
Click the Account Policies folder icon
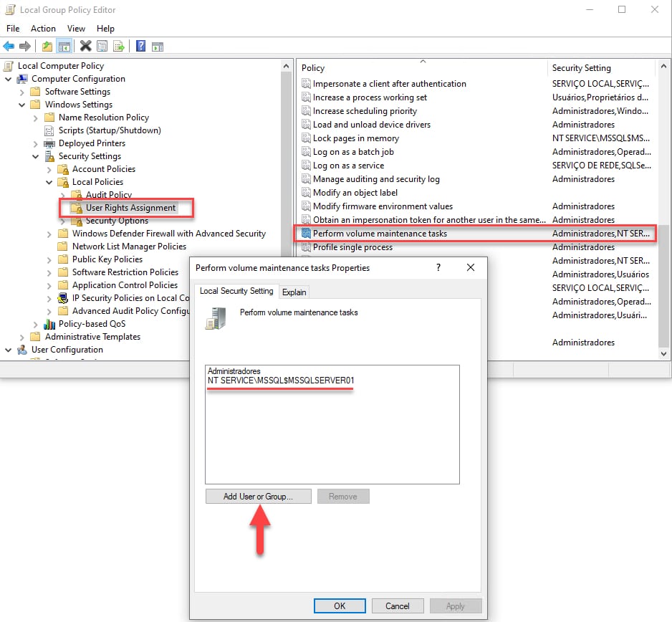(x=63, y=169)
